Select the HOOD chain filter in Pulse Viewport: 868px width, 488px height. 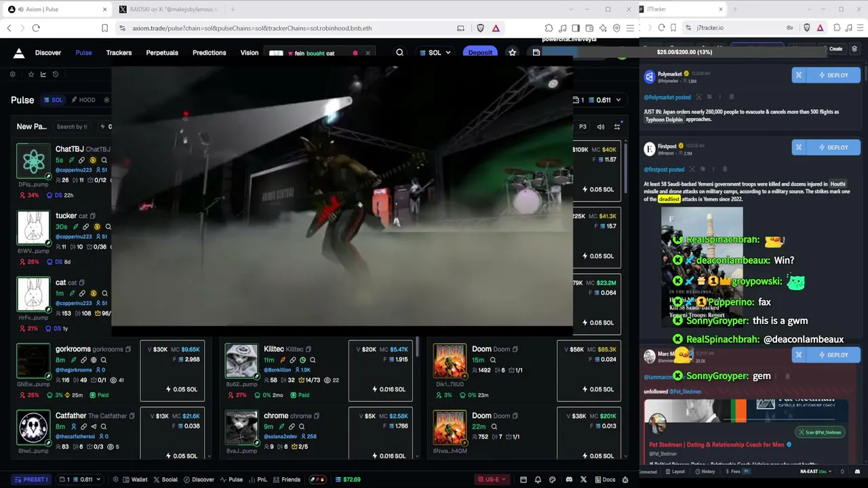pos(83,100)
